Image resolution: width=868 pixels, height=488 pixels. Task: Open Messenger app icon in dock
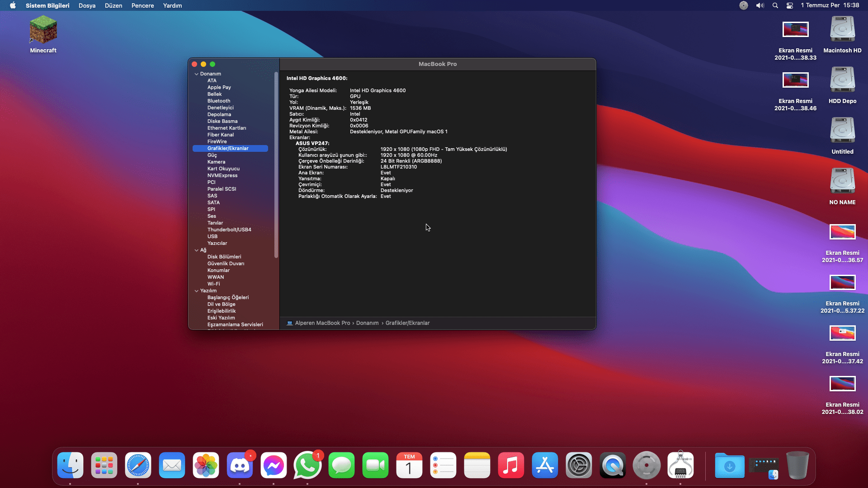point(274,465)
